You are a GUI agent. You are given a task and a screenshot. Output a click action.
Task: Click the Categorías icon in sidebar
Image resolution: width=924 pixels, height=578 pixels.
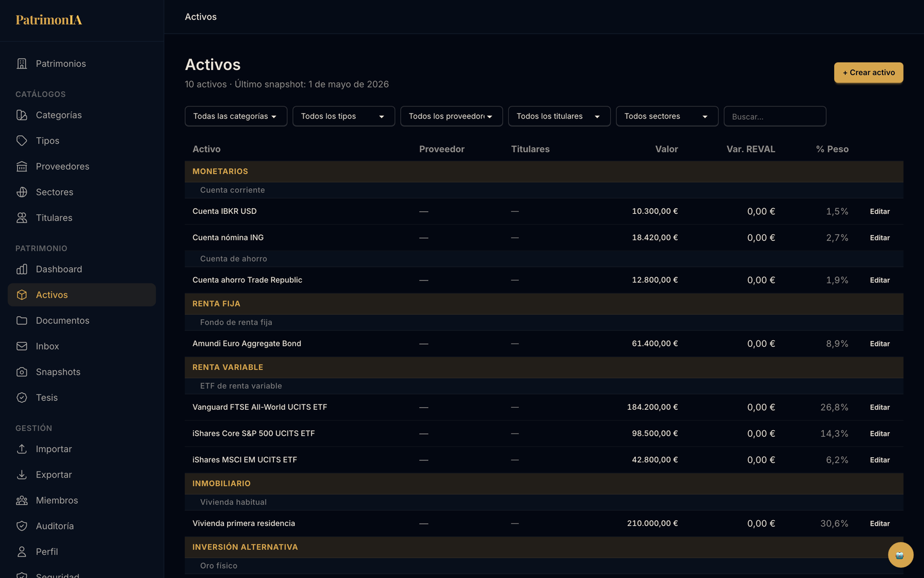[22, 115]
